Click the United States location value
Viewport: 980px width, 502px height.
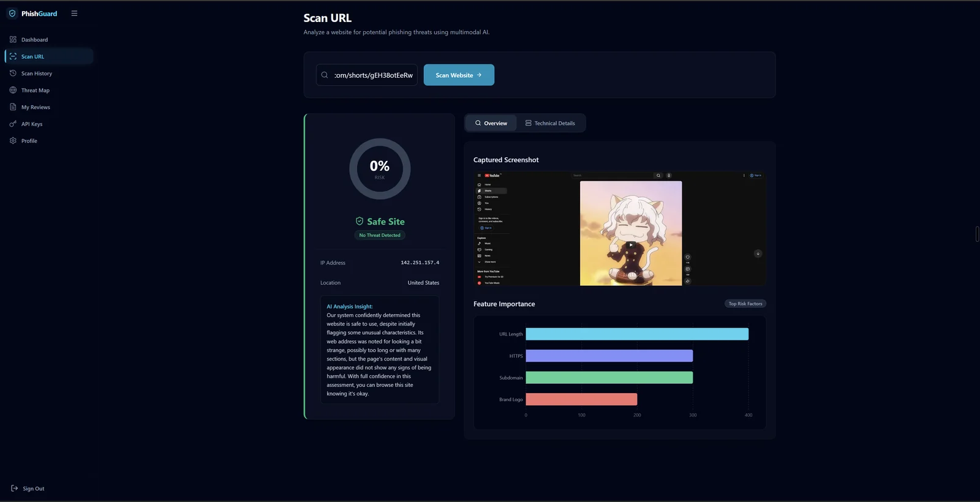click(x=423, y=283)
